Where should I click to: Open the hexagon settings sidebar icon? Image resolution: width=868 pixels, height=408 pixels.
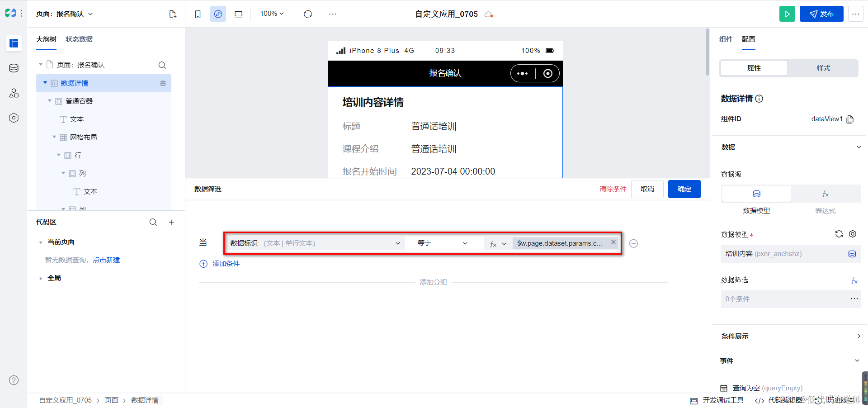click(x=14, y=118)
